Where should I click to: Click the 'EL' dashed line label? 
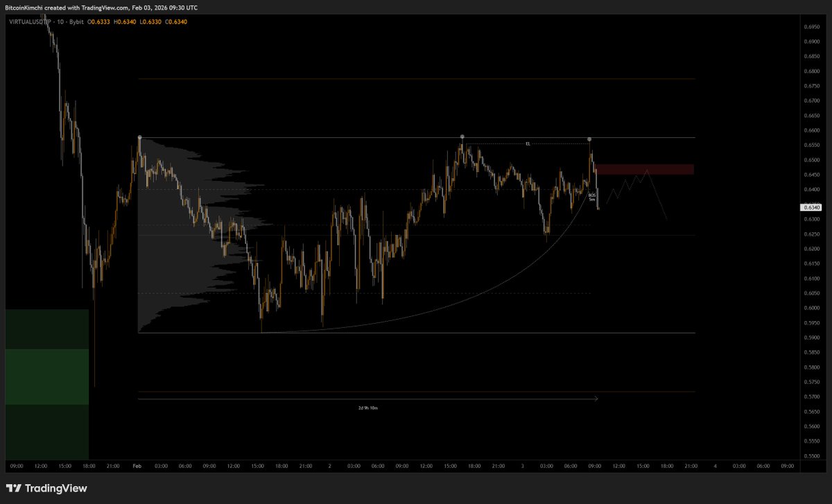(x=528, y=143)
